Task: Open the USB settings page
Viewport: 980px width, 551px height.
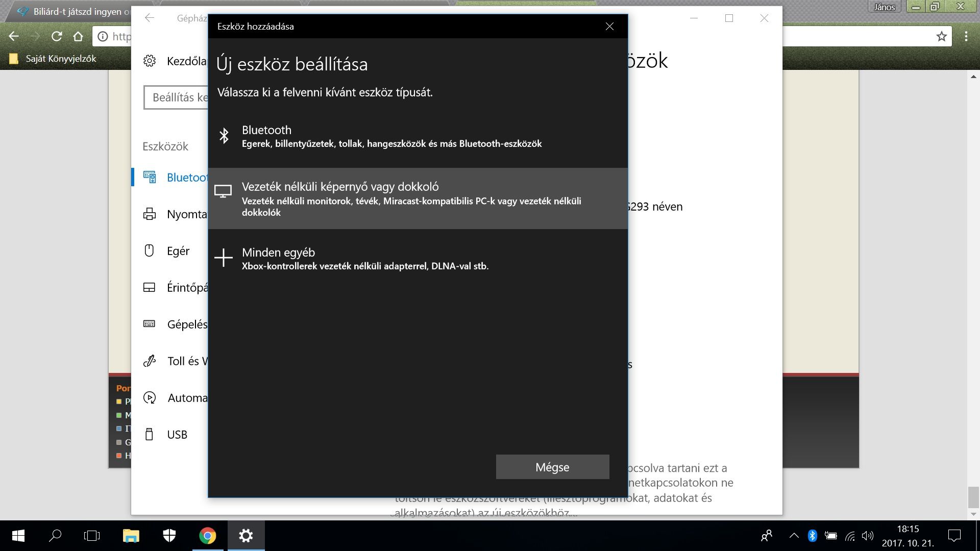Action: point(177,435)
